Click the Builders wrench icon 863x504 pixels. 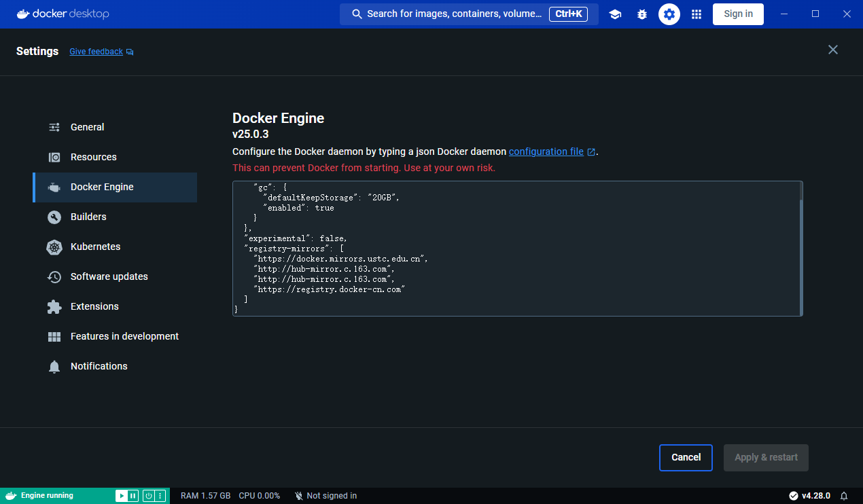(54, 217)
